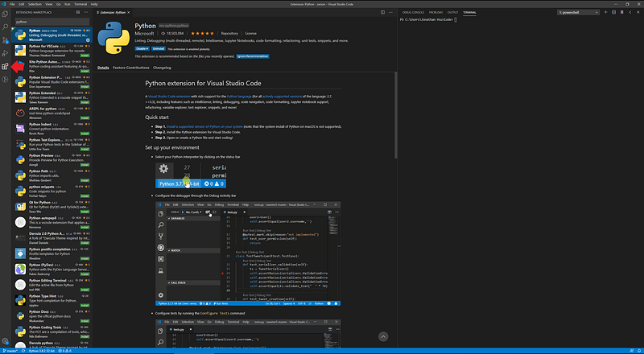Viewport: 644px width, 354px height.
Task: Click the notifications bell in status bar
Action: click(x=639, y=351)
